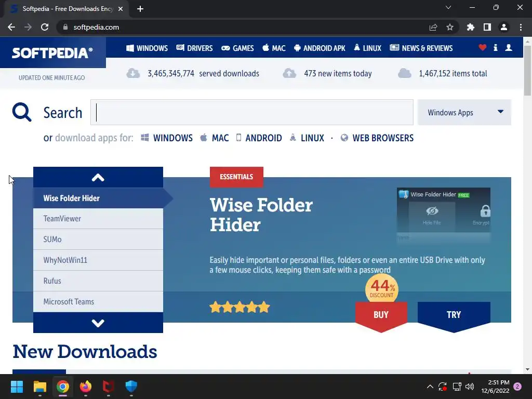Click the 44% discount badge
Viewport: 532px width, 399px height.
[382, 288]
